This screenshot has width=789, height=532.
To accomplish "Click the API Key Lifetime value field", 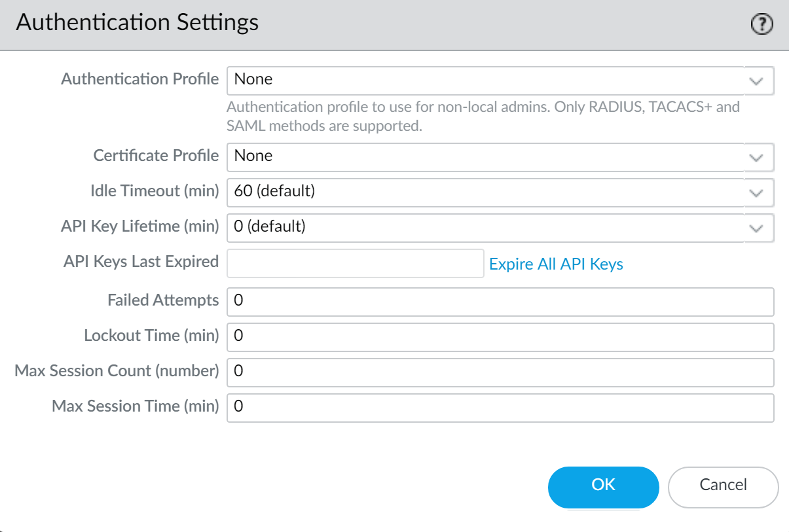I will point(485,227).
